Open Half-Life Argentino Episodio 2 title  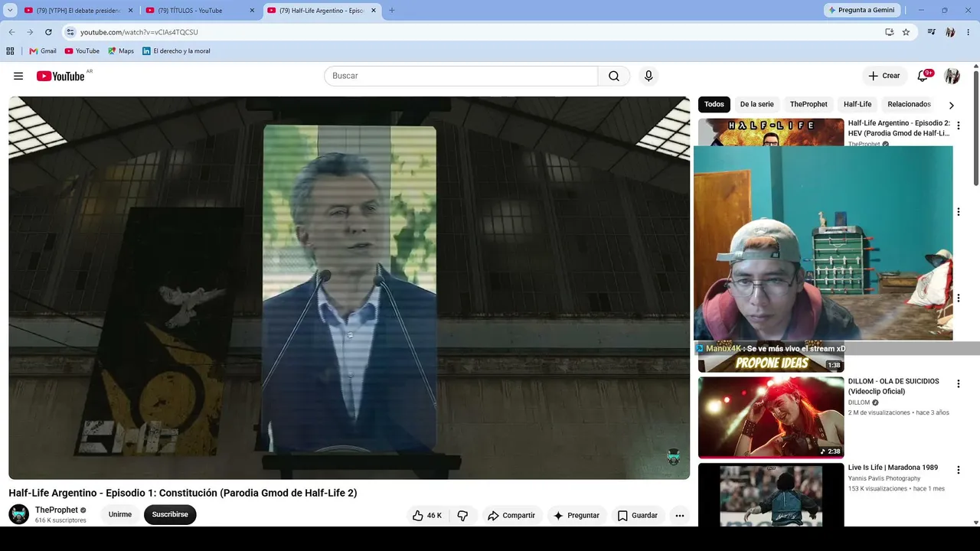[x=899, y=128]
